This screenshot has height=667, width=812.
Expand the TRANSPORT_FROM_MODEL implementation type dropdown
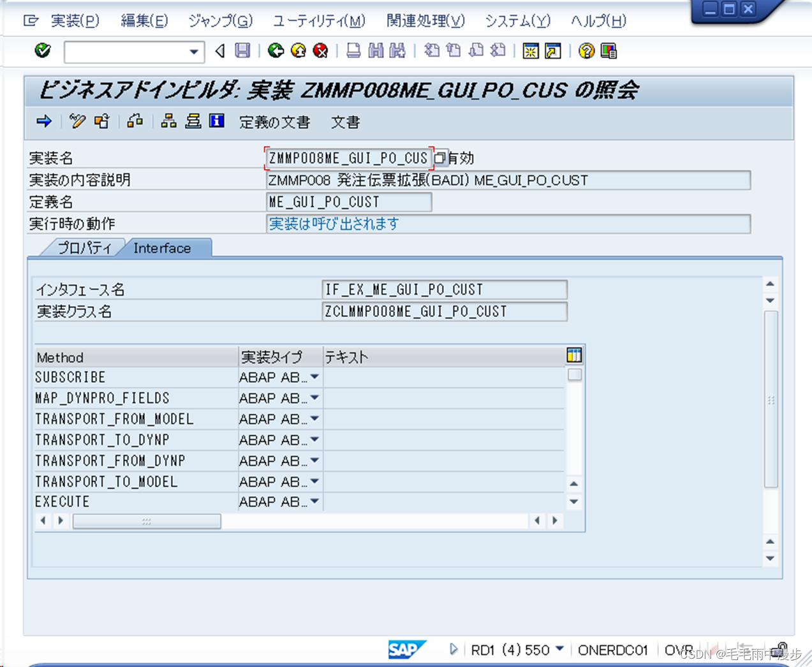click(314, 418)
